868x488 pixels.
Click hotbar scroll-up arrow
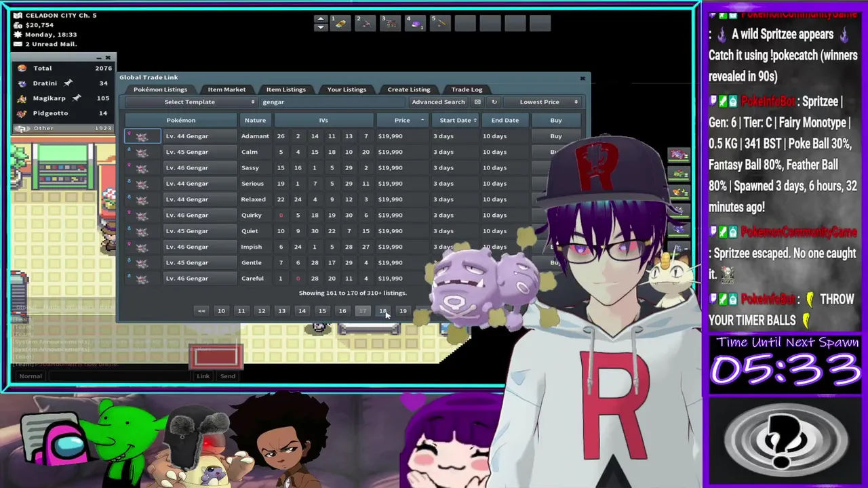321,19
